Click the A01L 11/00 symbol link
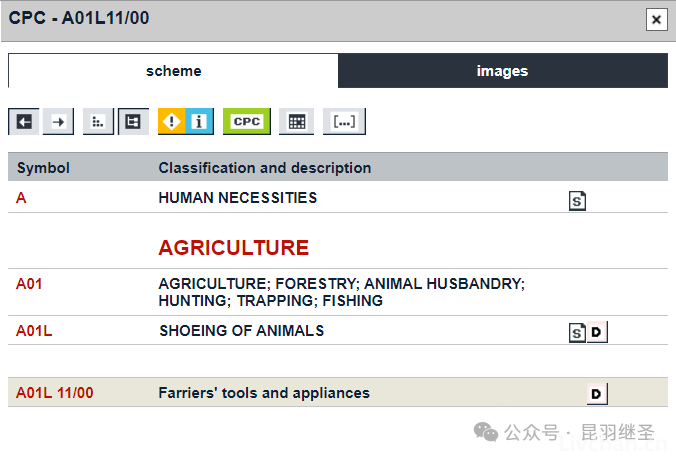This screenshot has width=676, height=459. pos(54,393)
